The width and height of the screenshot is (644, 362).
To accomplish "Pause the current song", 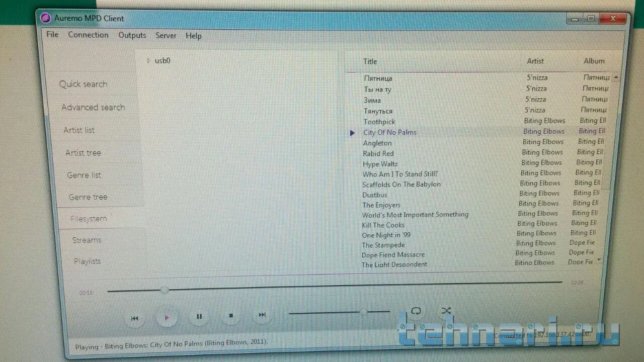I will [199, 316].
